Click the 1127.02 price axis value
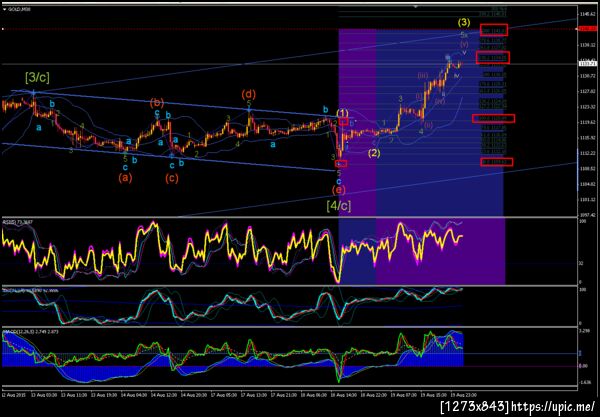This screenshot has width=600, height=417. point(587,91)
